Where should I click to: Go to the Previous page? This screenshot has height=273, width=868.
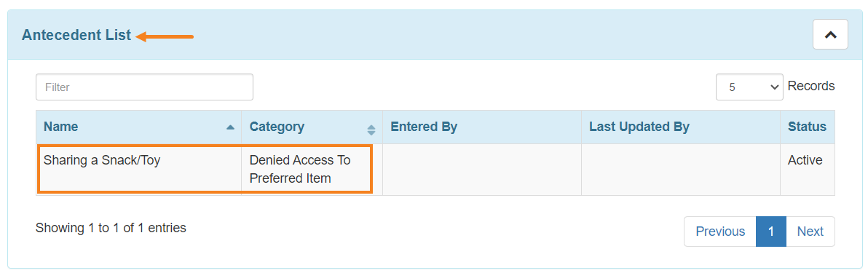pos(720,232)
